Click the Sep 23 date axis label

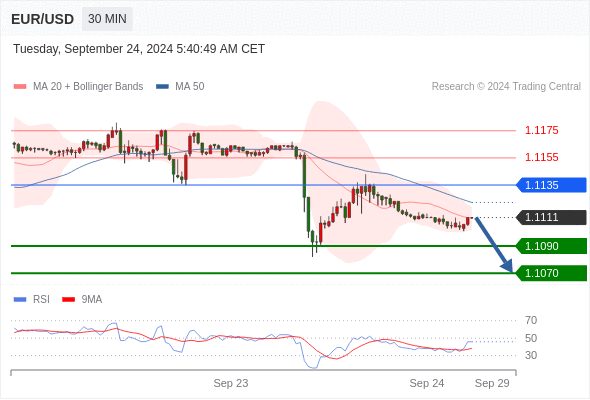231,383
